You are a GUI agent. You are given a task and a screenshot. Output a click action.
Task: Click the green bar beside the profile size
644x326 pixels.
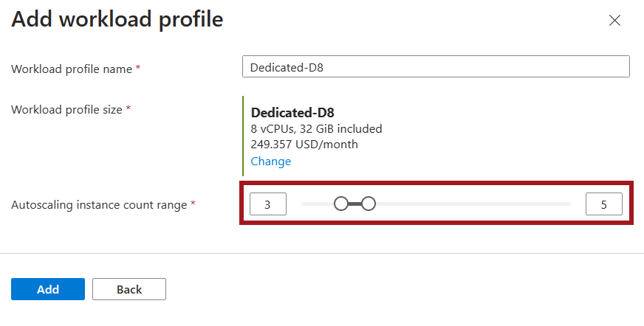[x=243, y=136]
